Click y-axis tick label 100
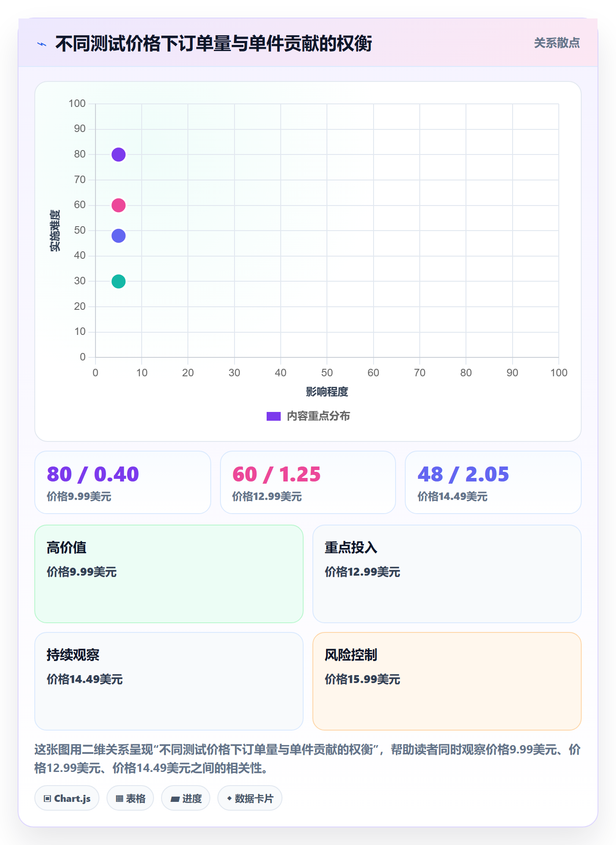The width and height of the screenshot is (616, 845). pyautogui.click(x=77, y=103)
